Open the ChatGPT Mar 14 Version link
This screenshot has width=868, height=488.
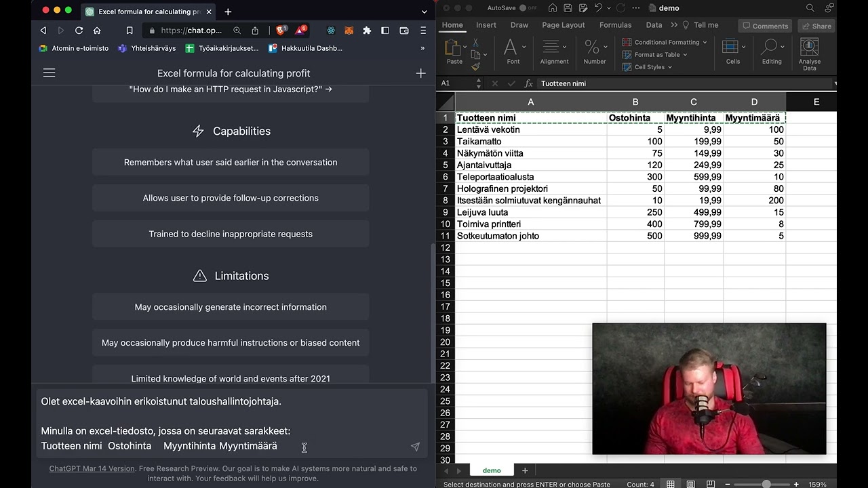pyautogui.click(x=92, y=468)
